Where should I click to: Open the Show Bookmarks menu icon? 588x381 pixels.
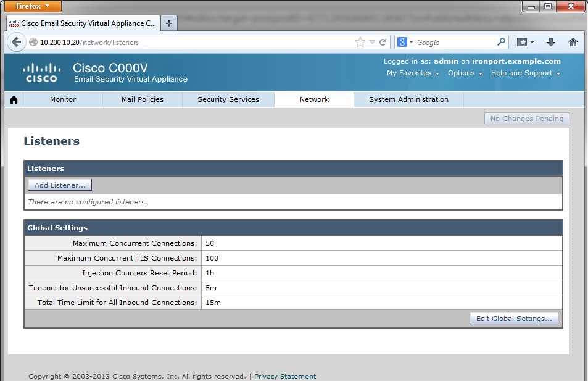click(523, 42)
